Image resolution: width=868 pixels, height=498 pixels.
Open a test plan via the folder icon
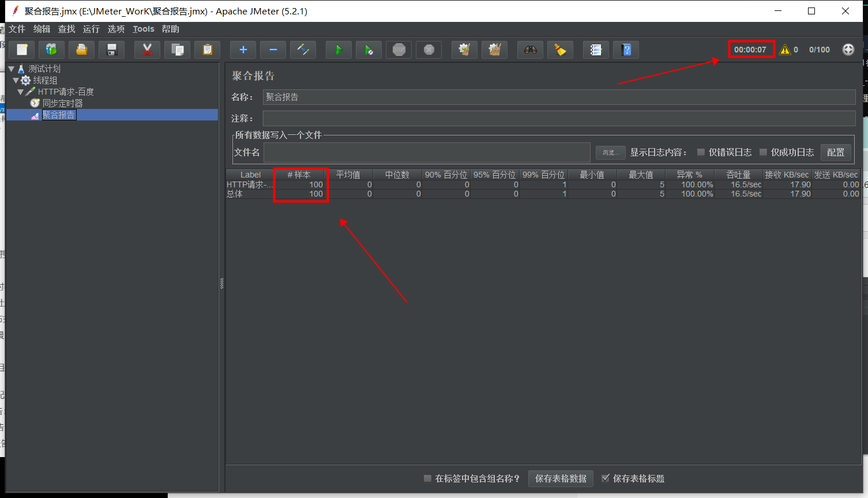[81, 50]
